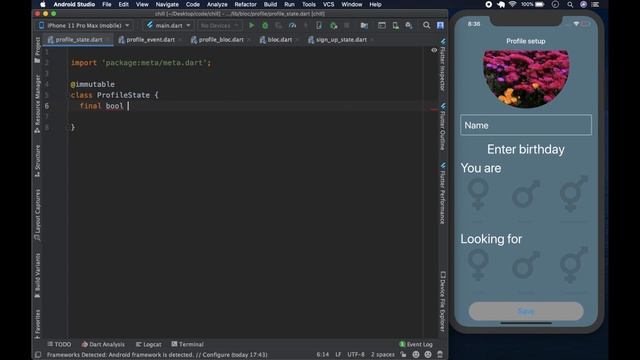Open the main.dart run configuration dropdown
This screenshot has height=360, width=640.
(169, 25)
